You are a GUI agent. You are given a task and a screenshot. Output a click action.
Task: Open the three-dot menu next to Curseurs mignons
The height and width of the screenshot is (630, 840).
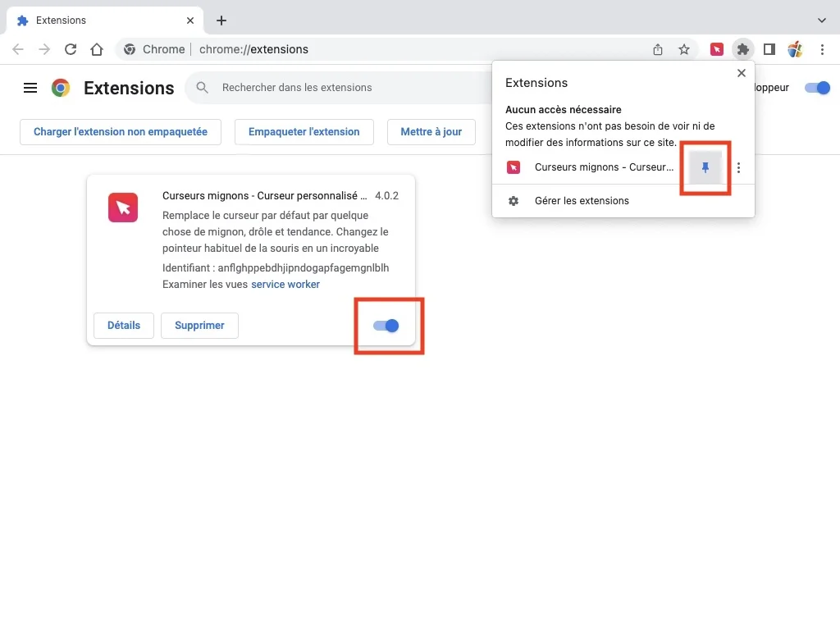tap(738, 167)
